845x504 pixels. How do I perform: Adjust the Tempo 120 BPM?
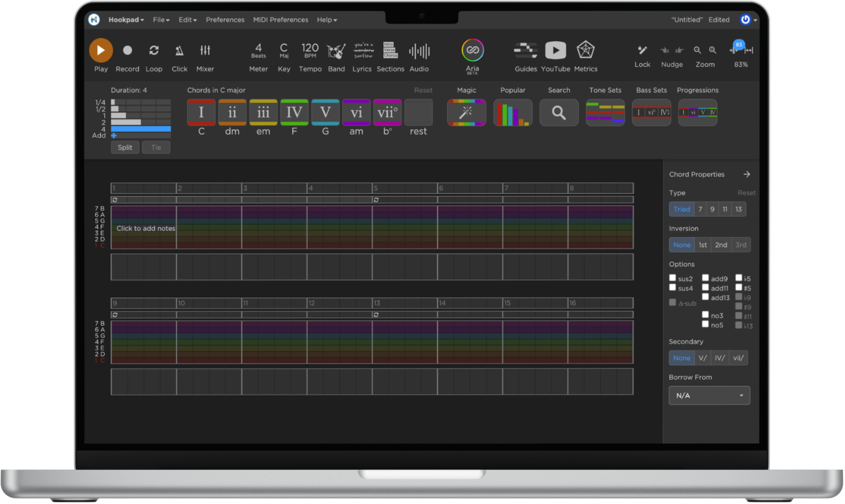click(x=310, y=50)
